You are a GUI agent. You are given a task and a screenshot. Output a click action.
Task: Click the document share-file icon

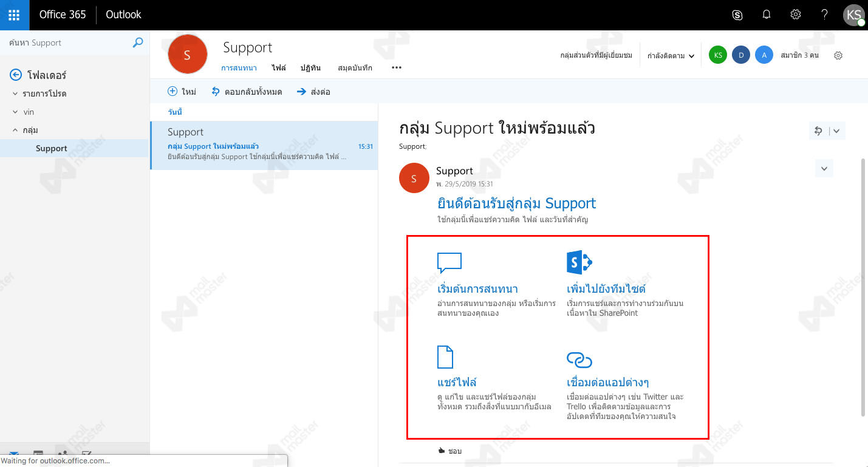click(x=445, y=357)
